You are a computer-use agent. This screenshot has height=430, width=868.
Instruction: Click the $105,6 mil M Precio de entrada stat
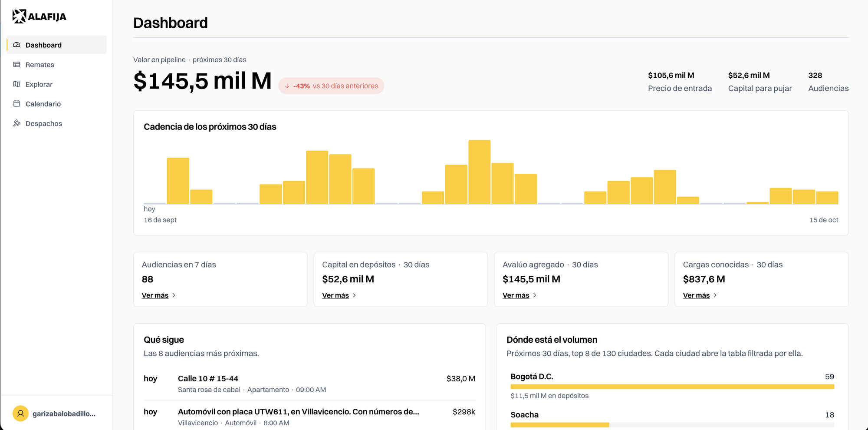coord(680,82)
